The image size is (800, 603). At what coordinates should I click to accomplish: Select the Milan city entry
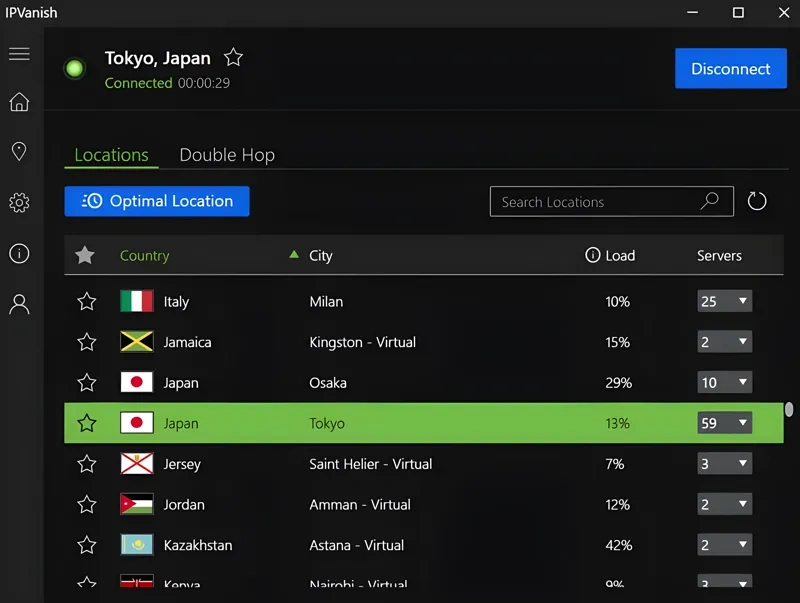click(326, 302)
